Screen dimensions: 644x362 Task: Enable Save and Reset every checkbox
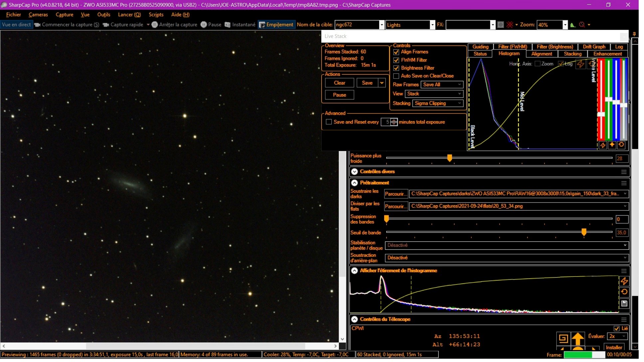[x=329, y=122]
